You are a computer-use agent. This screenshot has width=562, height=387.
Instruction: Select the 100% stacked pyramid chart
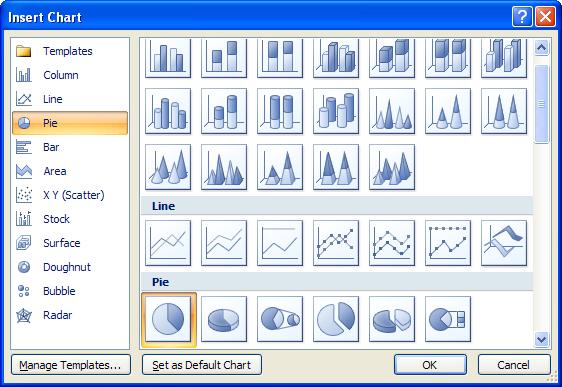click(x=336, y=167)
